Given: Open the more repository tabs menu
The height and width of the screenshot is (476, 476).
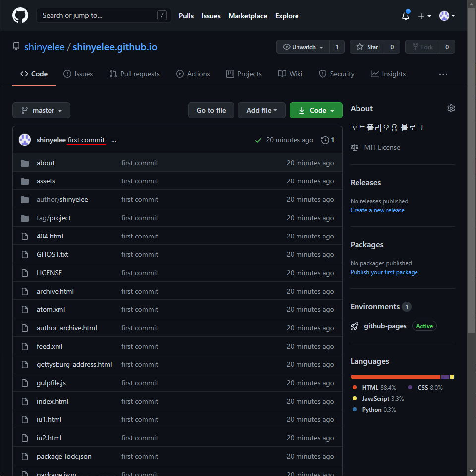Looking at the screenshot, I should (x=443, y=74).
